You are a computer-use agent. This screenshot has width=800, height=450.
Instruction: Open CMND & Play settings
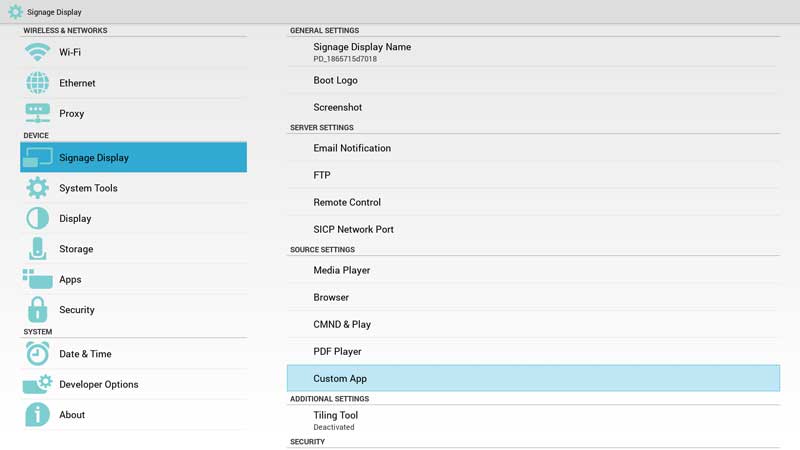pyautogui.click(x=533, y=324)
